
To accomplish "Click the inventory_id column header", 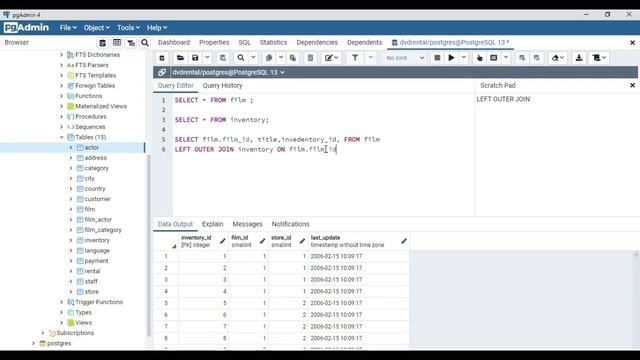I will [203, 241].
